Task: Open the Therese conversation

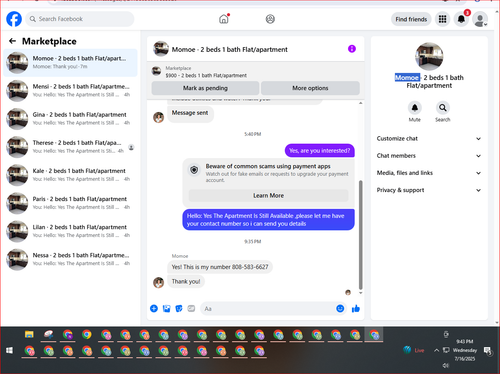Action: coord(70,147)
